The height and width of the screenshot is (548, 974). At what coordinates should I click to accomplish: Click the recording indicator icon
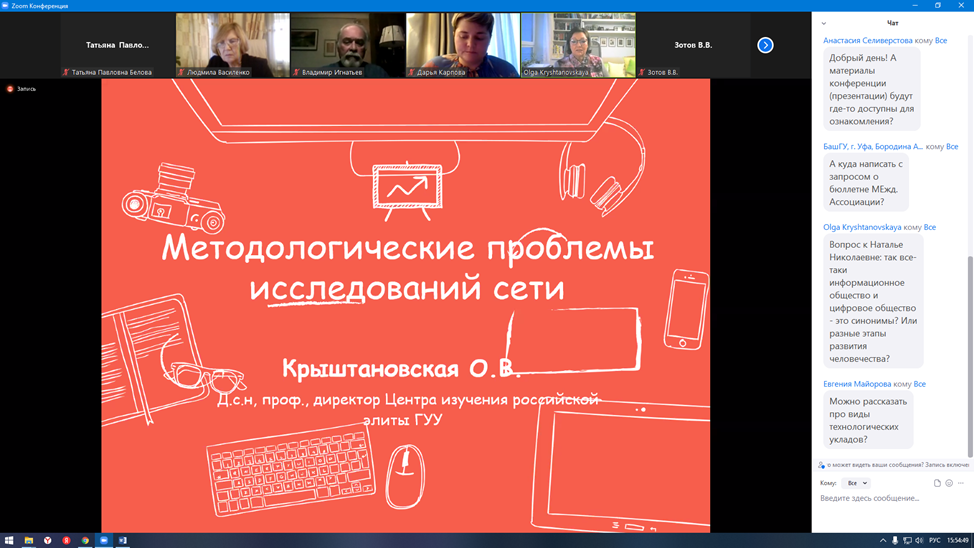(10, 89)
